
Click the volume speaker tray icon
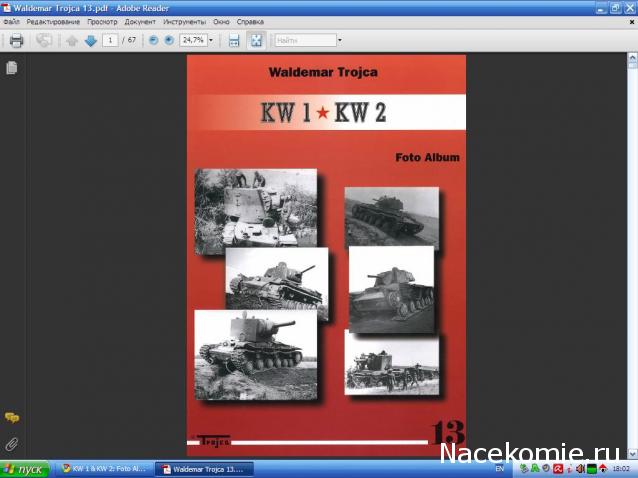(581, 469)
